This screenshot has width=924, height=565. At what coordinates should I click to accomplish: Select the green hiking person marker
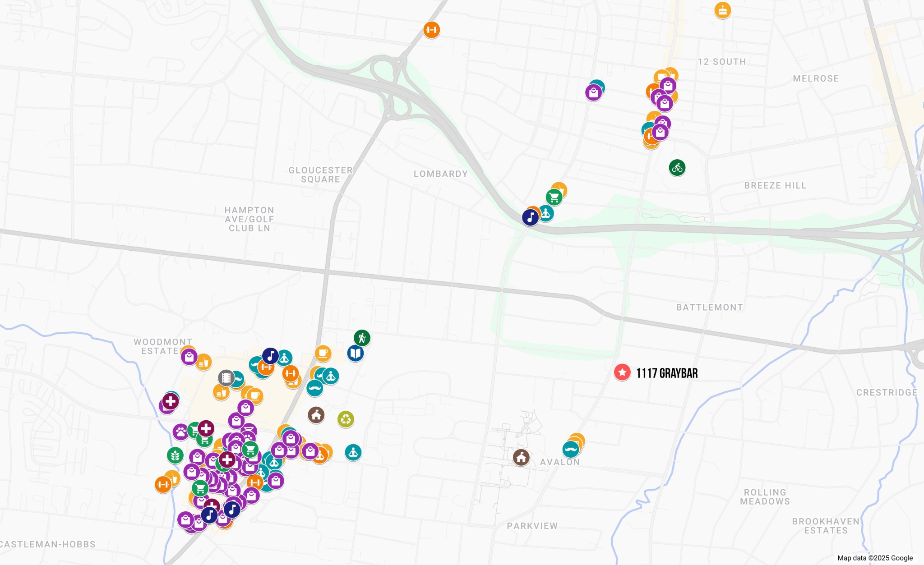click(362, 338)
